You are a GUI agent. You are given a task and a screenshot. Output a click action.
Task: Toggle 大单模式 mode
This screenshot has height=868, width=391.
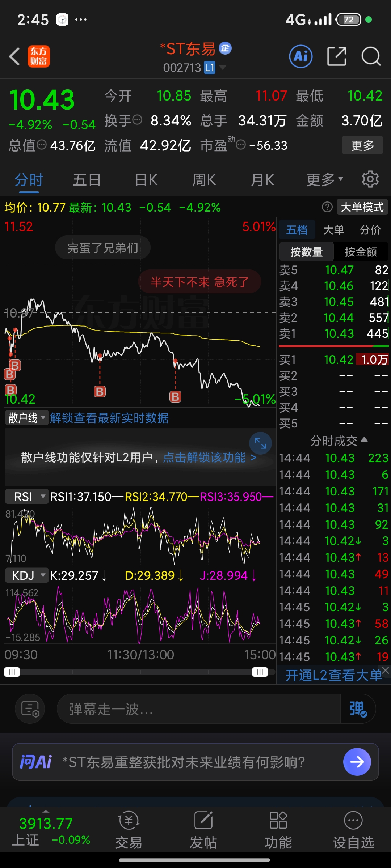[x=362, y=207]
